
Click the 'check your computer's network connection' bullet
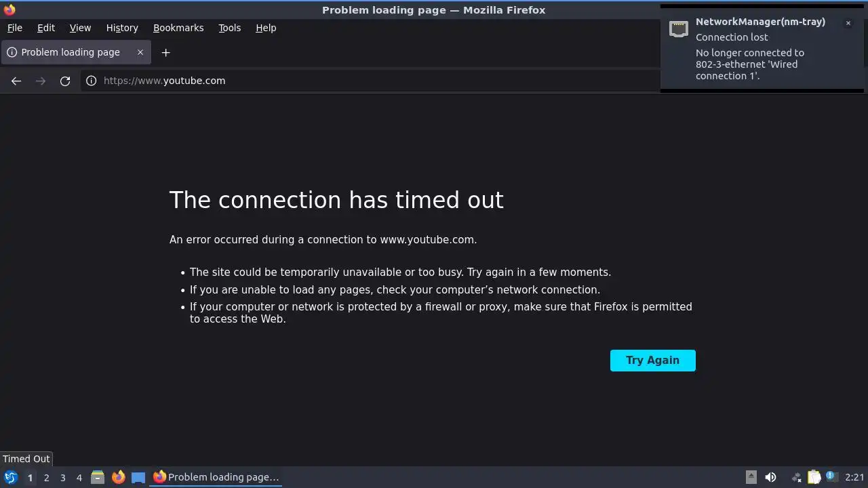(395, 290)
